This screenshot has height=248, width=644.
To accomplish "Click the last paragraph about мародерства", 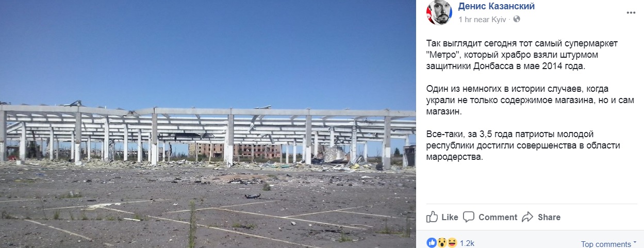I will [x=523, y=146].
